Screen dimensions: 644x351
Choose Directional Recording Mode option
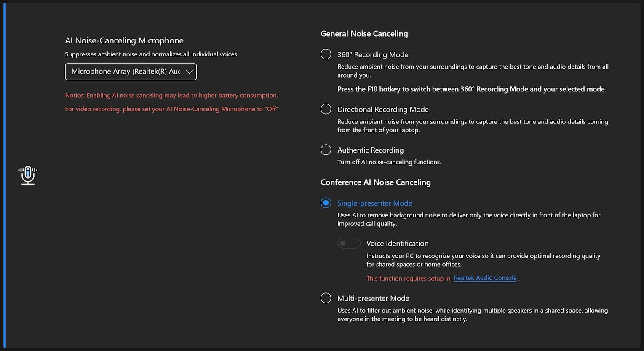point(326,109)
